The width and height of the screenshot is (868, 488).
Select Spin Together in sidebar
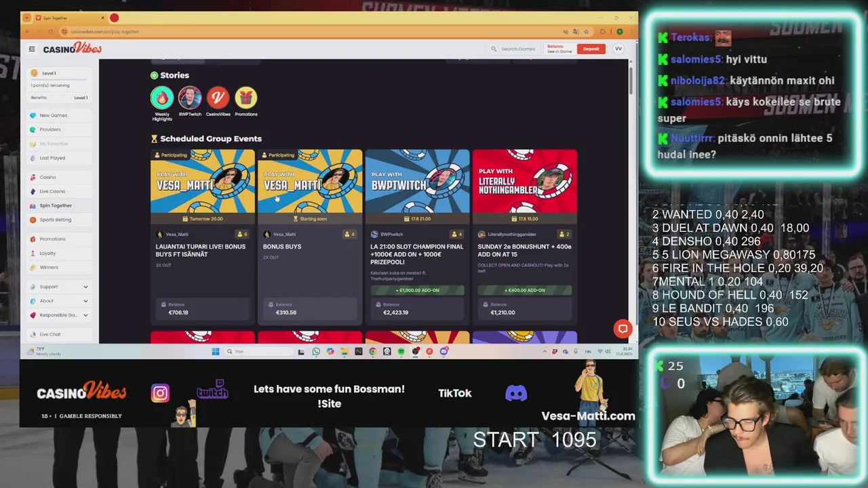(60, 205)
